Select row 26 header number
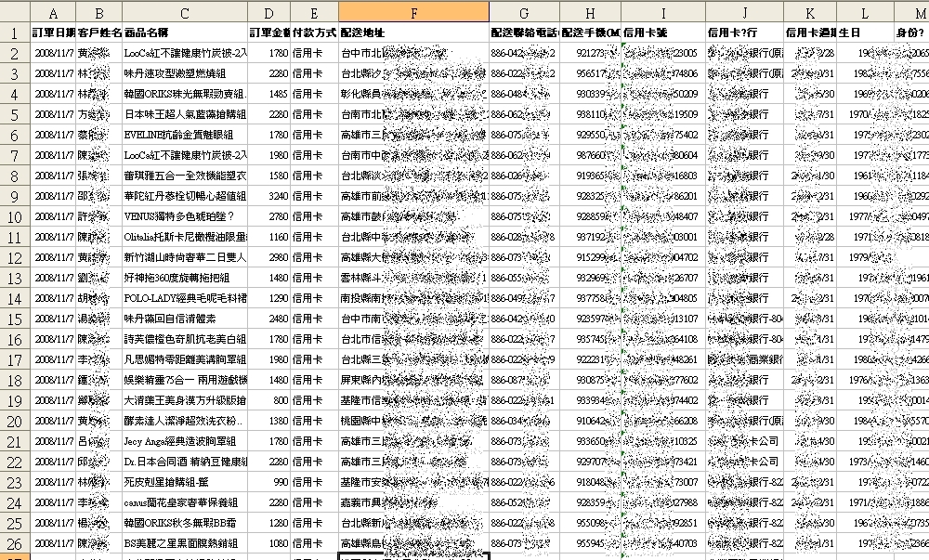 (15, 543)
